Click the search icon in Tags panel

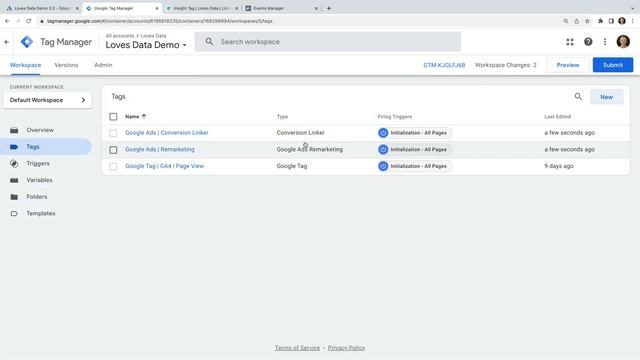pos(578,97)
